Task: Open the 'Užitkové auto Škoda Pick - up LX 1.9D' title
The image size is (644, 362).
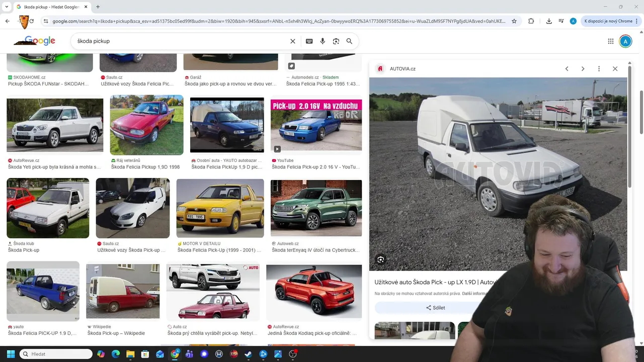Action: (436, 283)
